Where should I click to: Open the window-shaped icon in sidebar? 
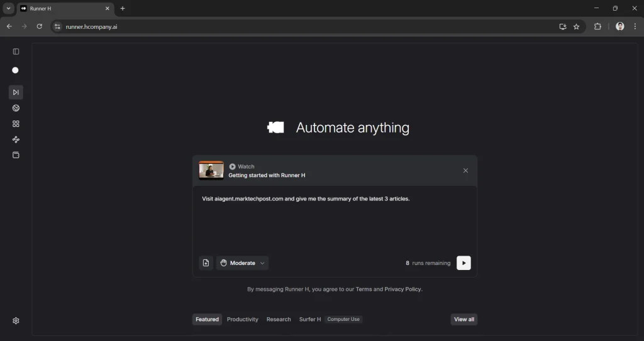(x=16, y=155)
